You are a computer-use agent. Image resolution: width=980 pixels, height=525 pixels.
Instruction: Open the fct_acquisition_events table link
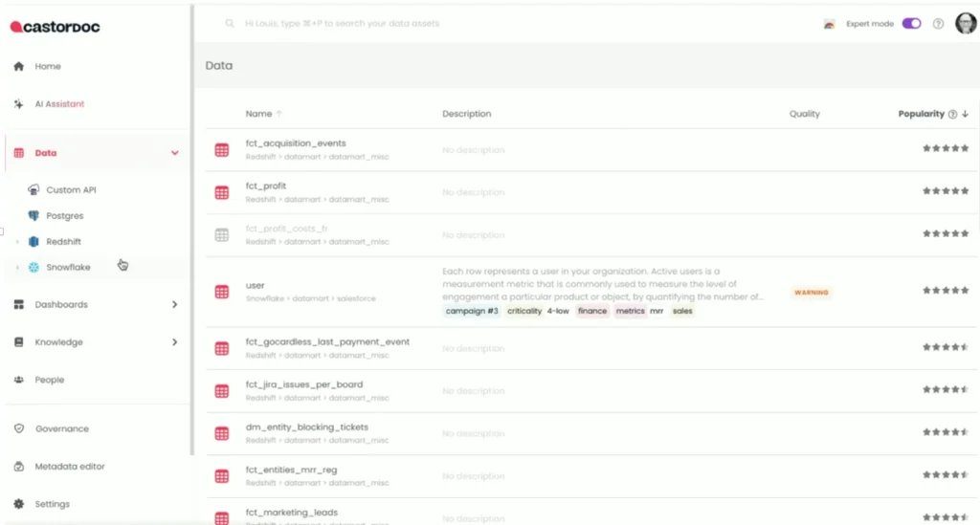(296, 142)
